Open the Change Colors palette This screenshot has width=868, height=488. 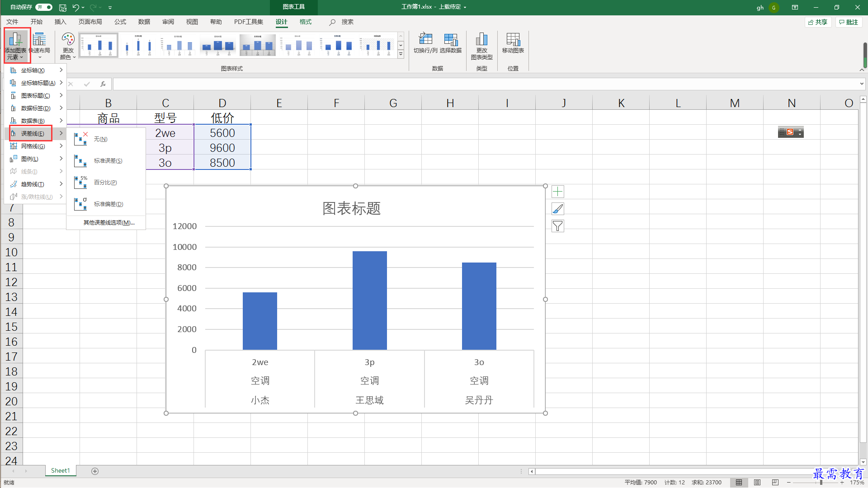[68, 46]
